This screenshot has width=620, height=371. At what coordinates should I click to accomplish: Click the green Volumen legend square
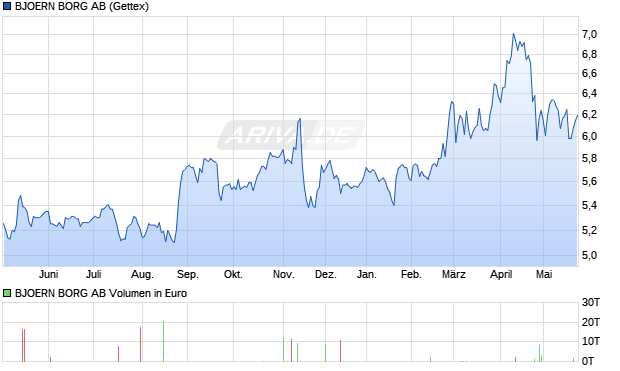7,293
